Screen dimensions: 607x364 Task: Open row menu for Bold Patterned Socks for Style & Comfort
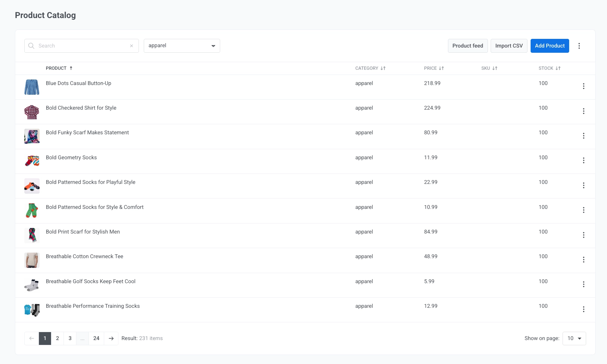point(583,210)
